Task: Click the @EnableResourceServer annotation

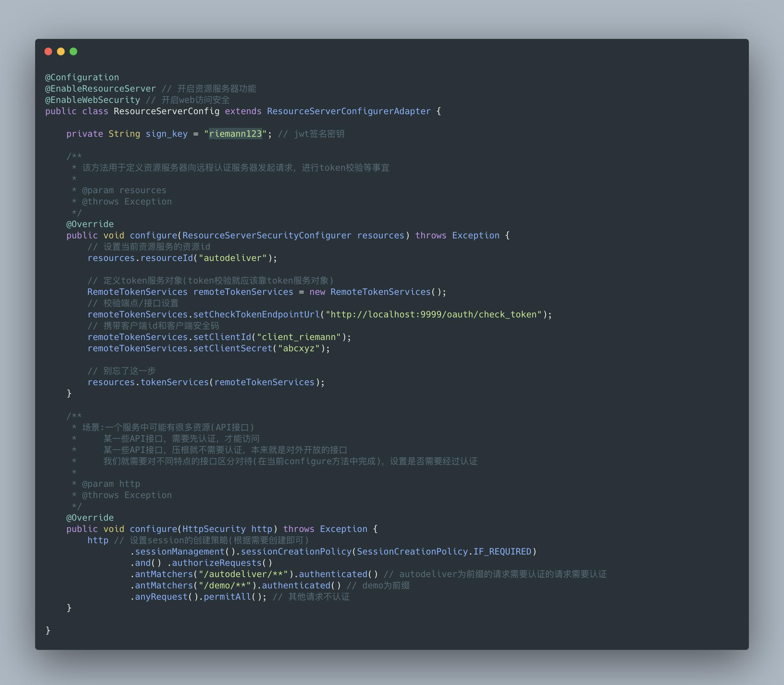Action: tap(101, 89)
